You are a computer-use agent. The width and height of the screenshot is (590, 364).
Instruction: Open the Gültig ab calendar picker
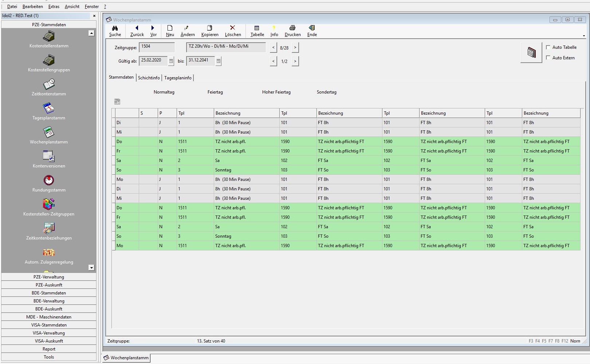pyautogui.click(x=171, y=61)
